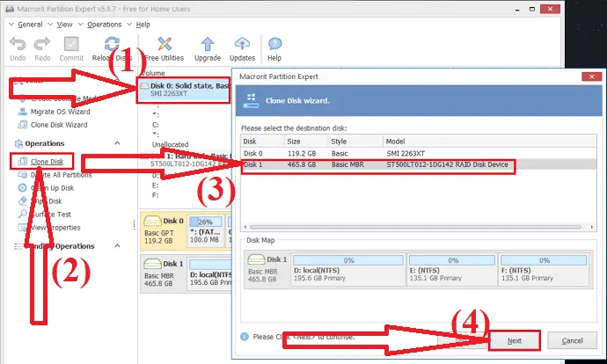607x364 pixels.
Task: Click the Help speech bubble icon
Action: pos(274,44)
